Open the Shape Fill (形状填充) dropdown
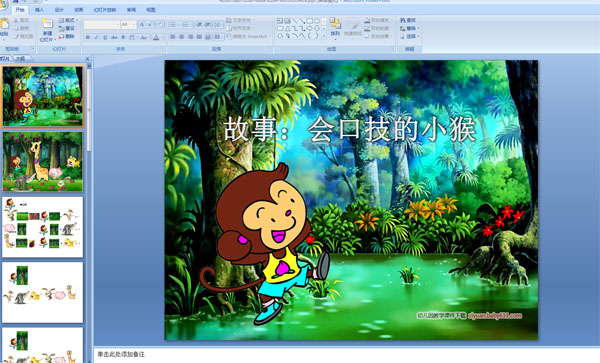The image size is (600, 363). tap(377, 20)
